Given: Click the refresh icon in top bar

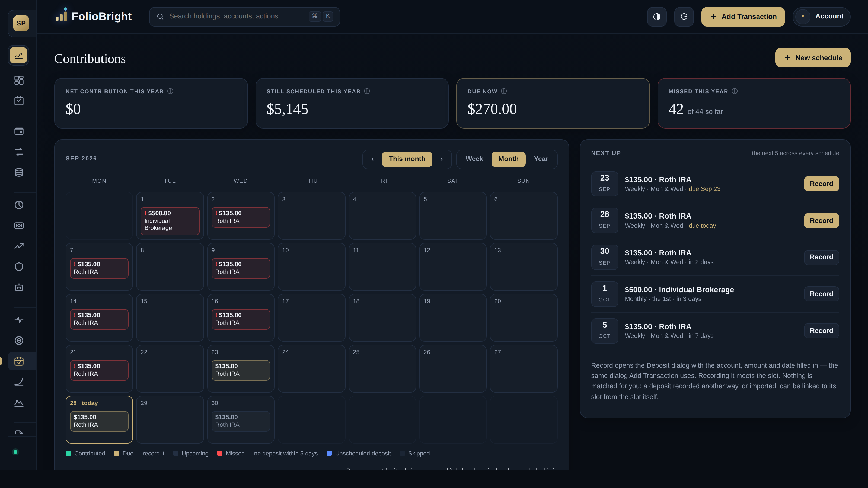Looking at the screenshot, I should click(x=684, y=17).
